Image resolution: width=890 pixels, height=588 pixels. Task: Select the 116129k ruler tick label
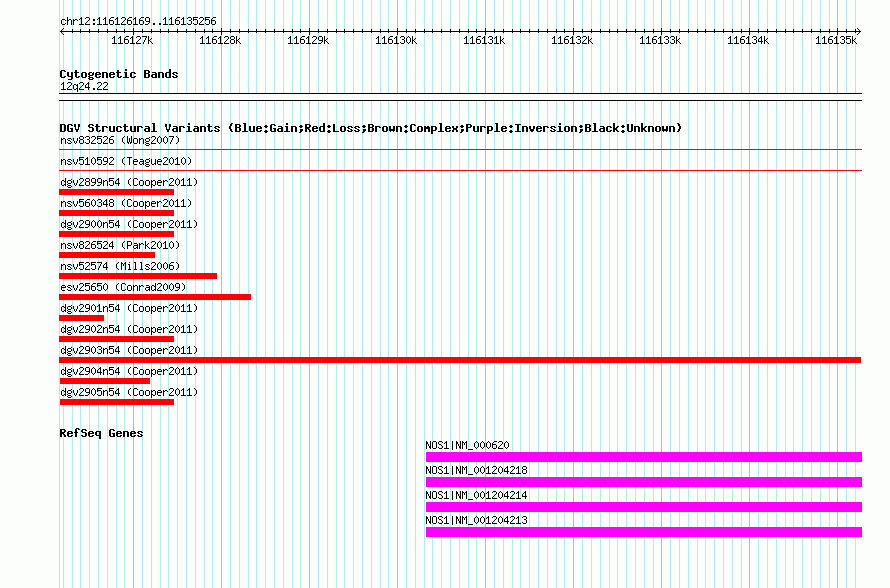pos(308,40)
